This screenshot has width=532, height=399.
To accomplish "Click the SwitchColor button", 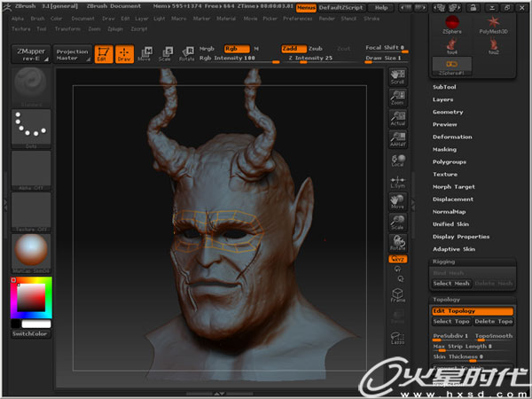I will (30, 334).
